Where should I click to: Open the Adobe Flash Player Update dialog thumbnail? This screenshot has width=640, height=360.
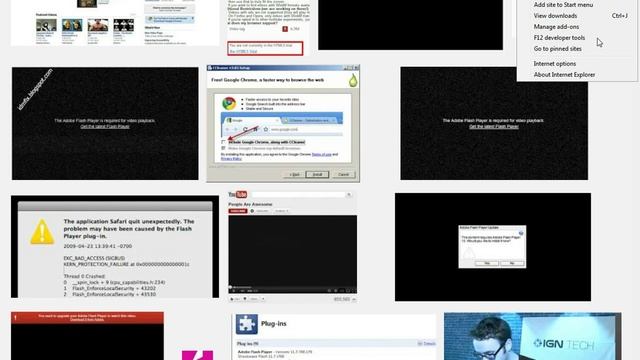click(493, 247)
